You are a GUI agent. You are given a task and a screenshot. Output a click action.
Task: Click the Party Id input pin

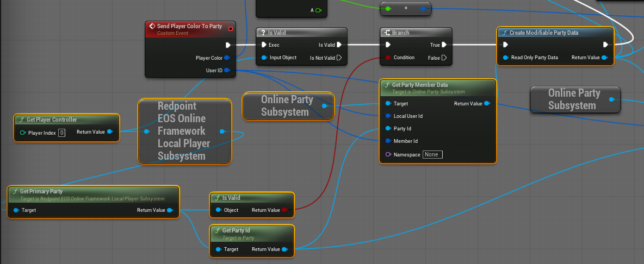click(388, 129)
